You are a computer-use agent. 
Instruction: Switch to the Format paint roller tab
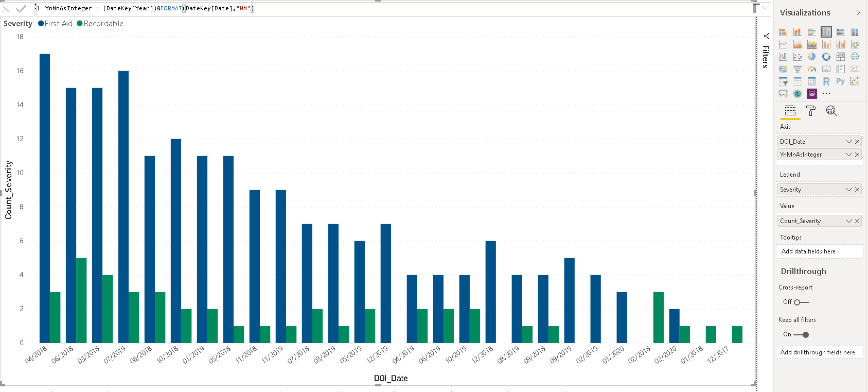(811, 111)
